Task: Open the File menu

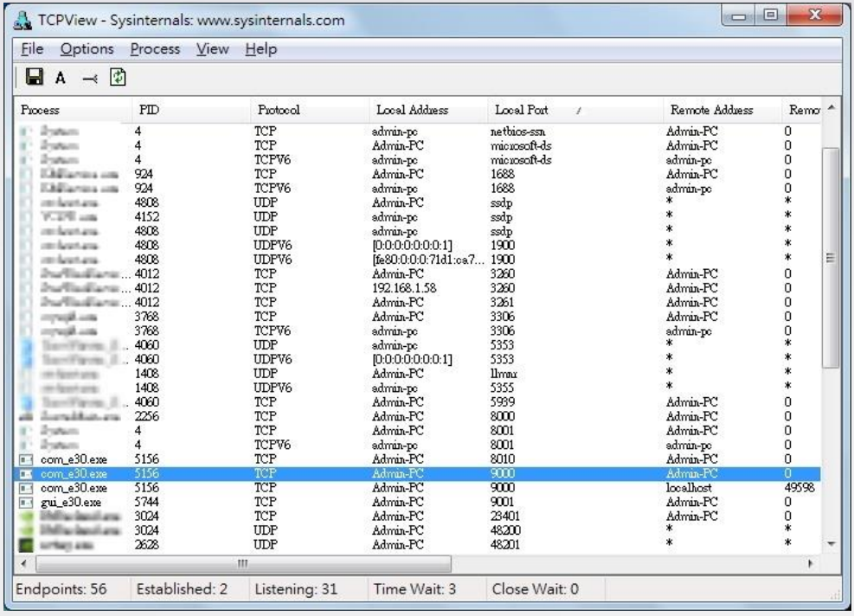Action: 32,49
